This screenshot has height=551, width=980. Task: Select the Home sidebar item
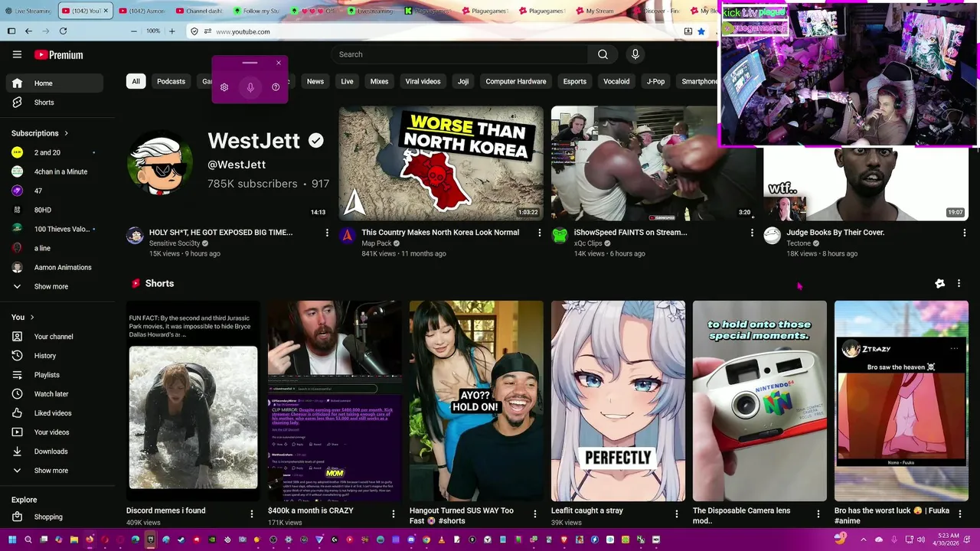(x=54, y=83)
